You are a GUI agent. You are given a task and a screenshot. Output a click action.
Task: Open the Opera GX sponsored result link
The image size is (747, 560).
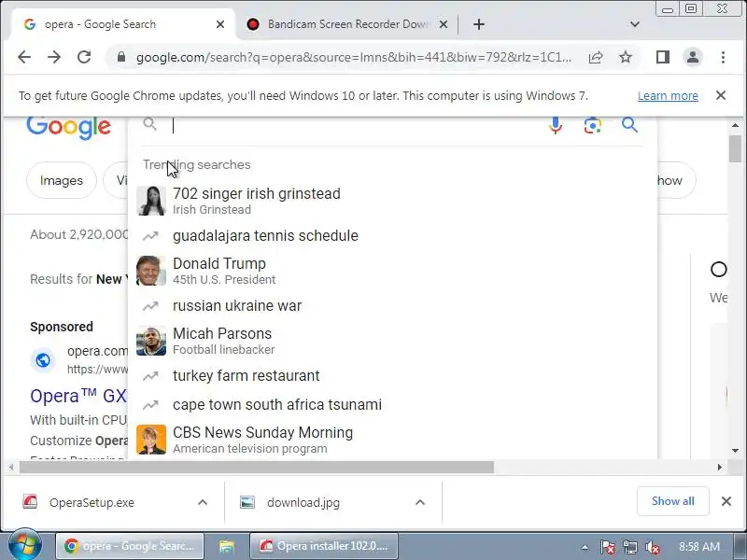pos(78,396)
